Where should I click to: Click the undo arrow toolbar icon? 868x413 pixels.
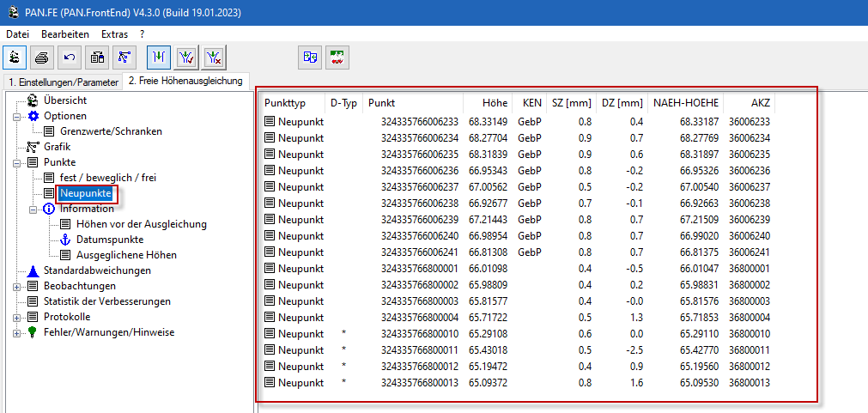pyautogui.click(x=70, y=58)
